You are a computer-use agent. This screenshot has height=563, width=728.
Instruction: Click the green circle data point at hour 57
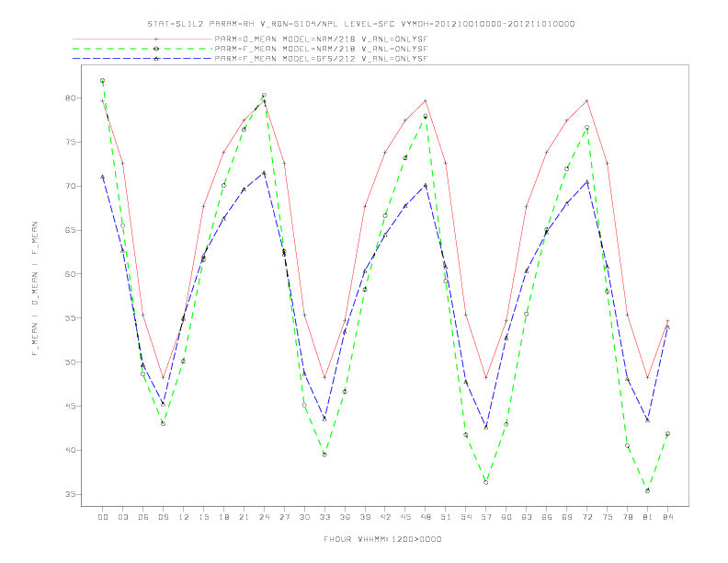pyautogui.click(x=486, y=482)
